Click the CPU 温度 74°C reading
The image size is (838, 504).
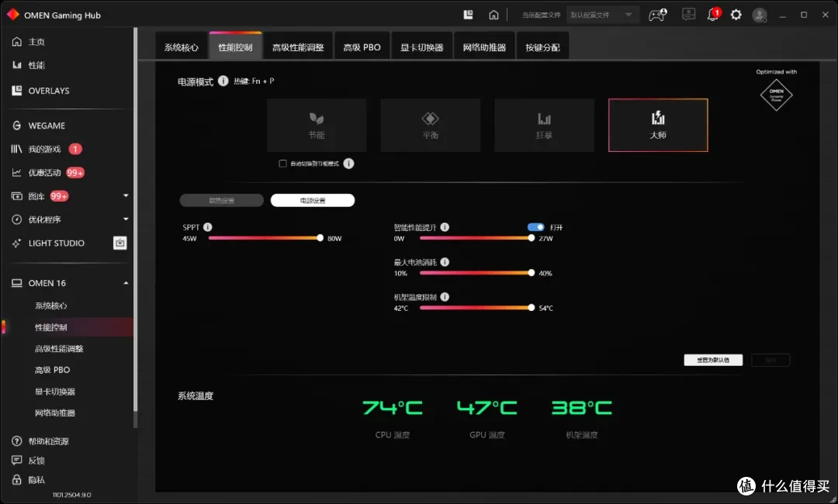pyautogui.click(x=393, y=408)
